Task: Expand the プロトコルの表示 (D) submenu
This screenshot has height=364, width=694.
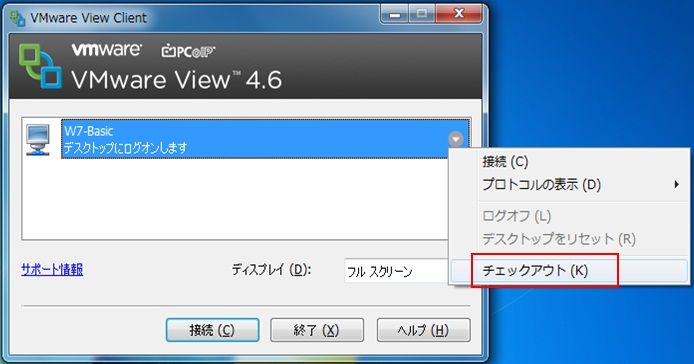Action: (570, 184)
